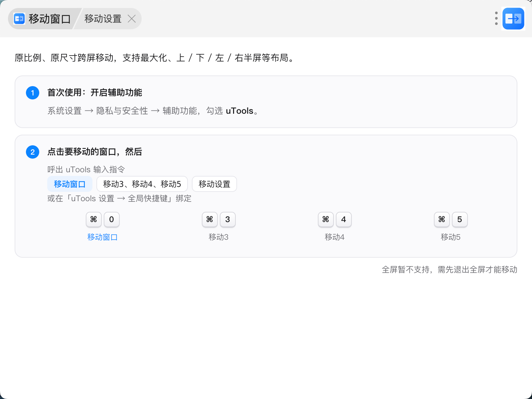Click the command key next to 5
Screen dimensions: 532x399
[442, 219]
